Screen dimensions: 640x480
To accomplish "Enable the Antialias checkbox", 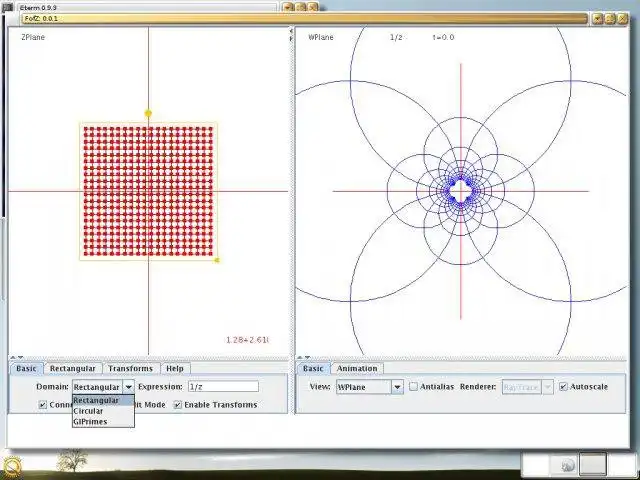I will (413, 387).
